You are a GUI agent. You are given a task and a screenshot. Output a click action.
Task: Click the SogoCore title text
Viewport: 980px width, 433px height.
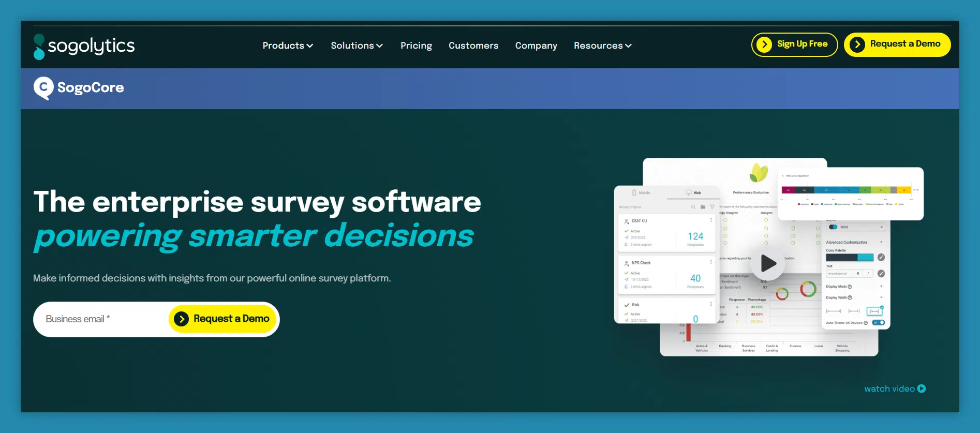point(91,87)
